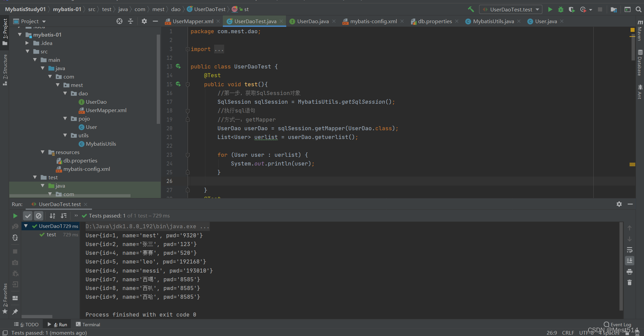Collapse all nodes in the Project panel
This screenshot has height=336, width=644.
[131, 21]
